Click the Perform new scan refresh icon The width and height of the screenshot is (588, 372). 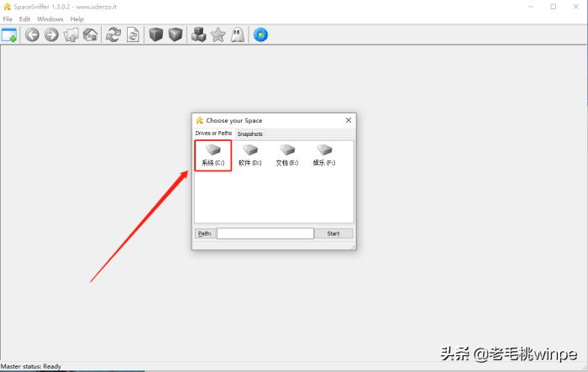[x=113, y=34]
